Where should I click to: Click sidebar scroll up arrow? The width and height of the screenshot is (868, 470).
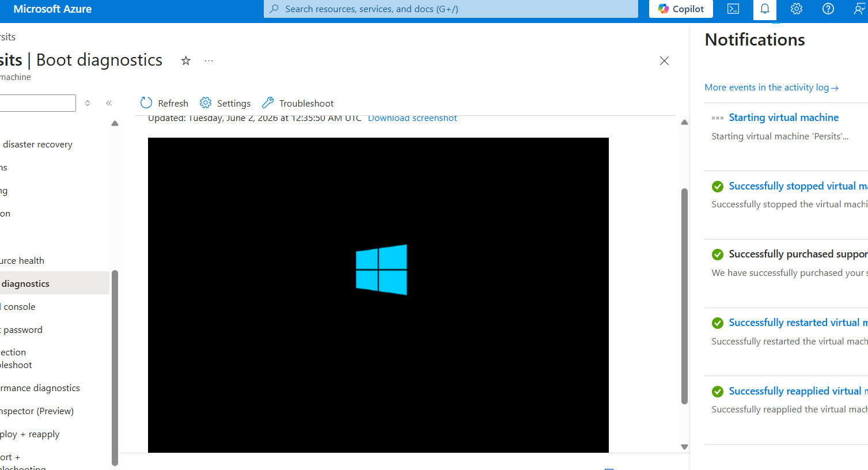(x=115, y=123)
